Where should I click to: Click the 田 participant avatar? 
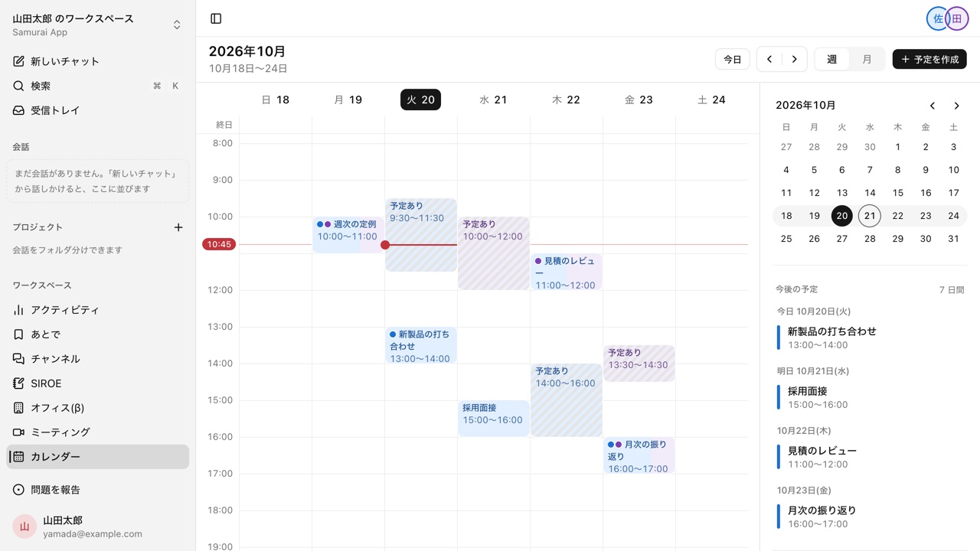coord(956,18)
